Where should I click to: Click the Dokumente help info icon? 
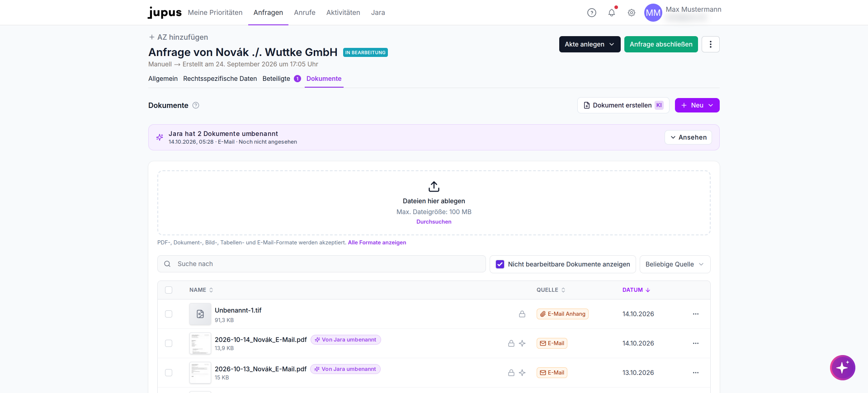coord(196,105)
